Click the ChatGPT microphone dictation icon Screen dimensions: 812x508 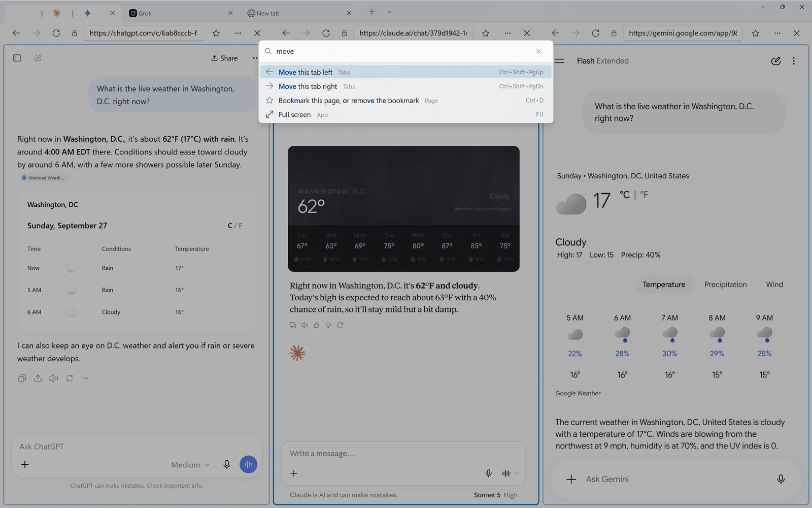point(227,464)
